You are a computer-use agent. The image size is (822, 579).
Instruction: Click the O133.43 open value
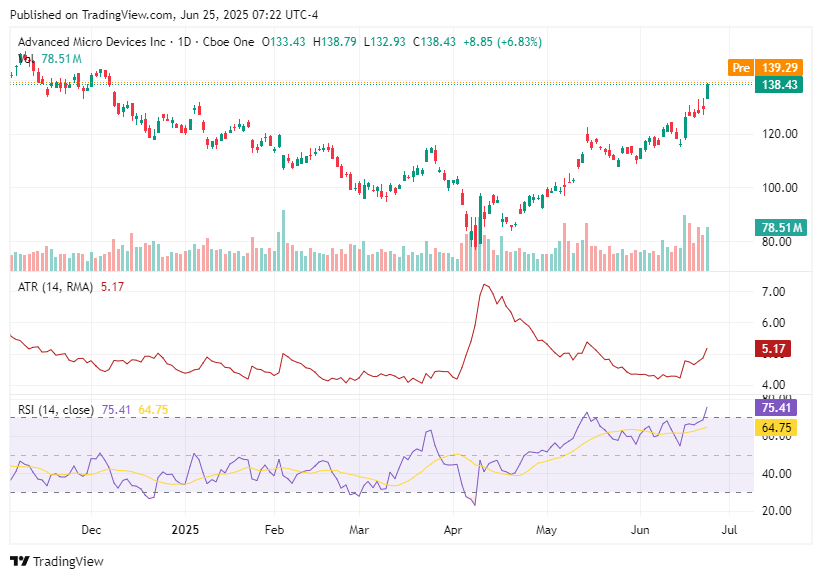(x=283, y=42)
